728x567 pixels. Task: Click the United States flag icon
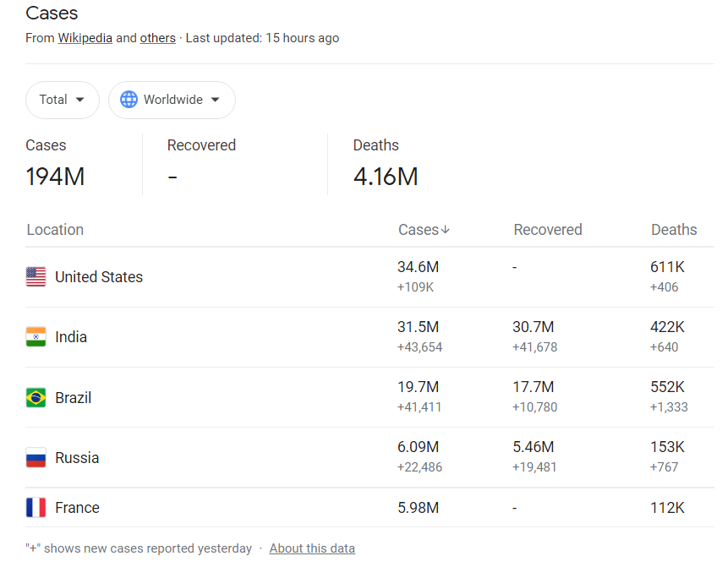(36, 277)
